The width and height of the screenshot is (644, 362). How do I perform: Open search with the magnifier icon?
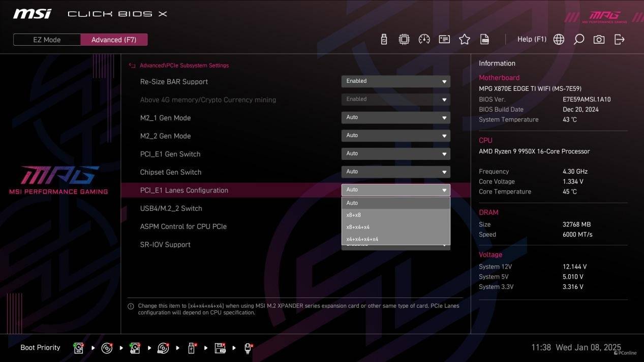pyautogui.click(x=578, y=40)
